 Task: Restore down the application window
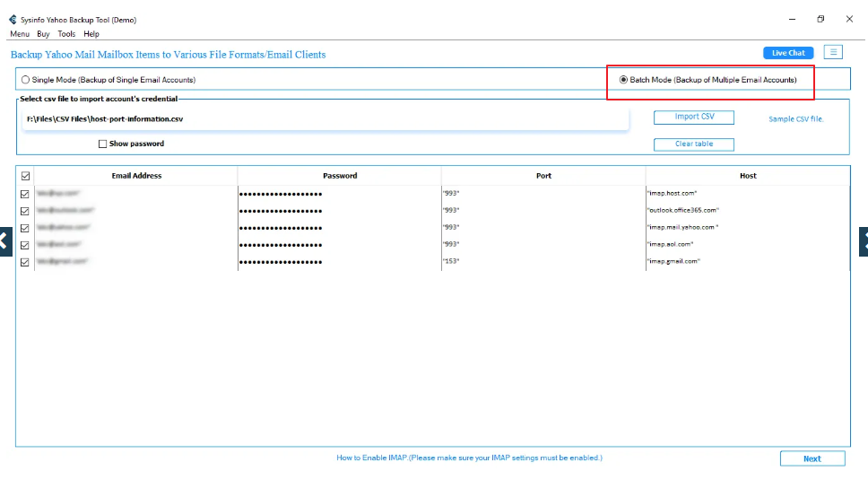click(x=820, y=19)
